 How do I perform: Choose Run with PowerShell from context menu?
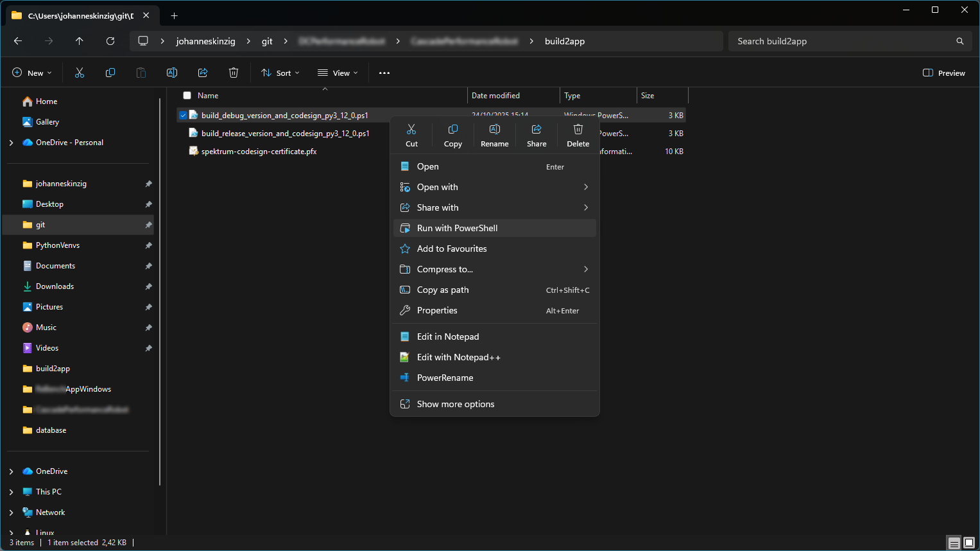coord(457,228)
